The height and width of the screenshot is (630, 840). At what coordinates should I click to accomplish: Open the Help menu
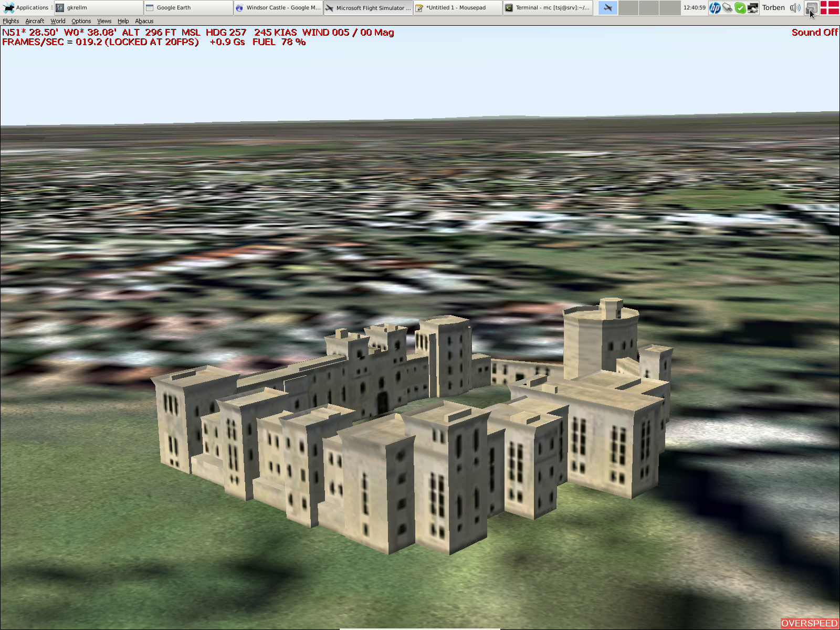[123, 21]
